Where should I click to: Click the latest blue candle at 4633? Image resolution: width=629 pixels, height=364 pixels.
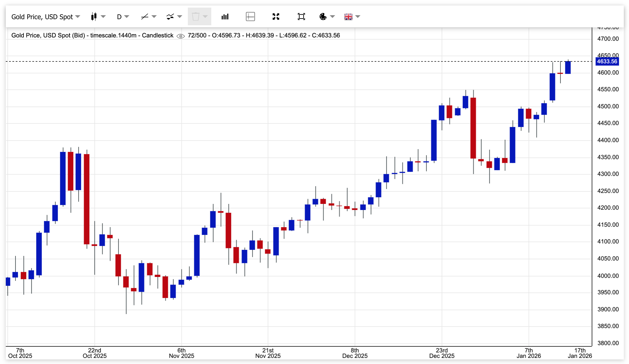[568, 68]
